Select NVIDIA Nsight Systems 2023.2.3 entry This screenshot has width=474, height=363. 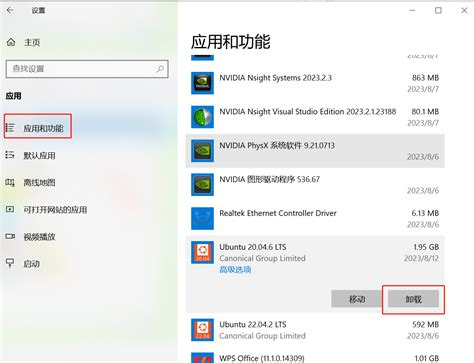click(x=315, y=83)
